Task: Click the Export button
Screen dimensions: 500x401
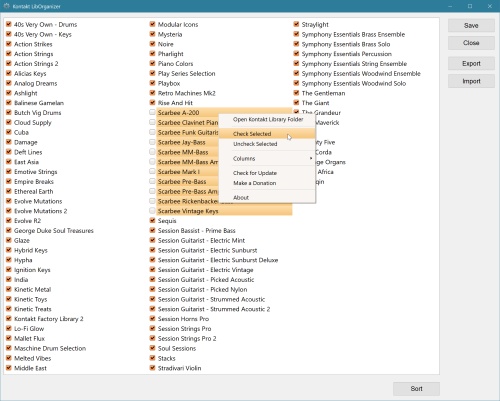Action: (471, 64)
